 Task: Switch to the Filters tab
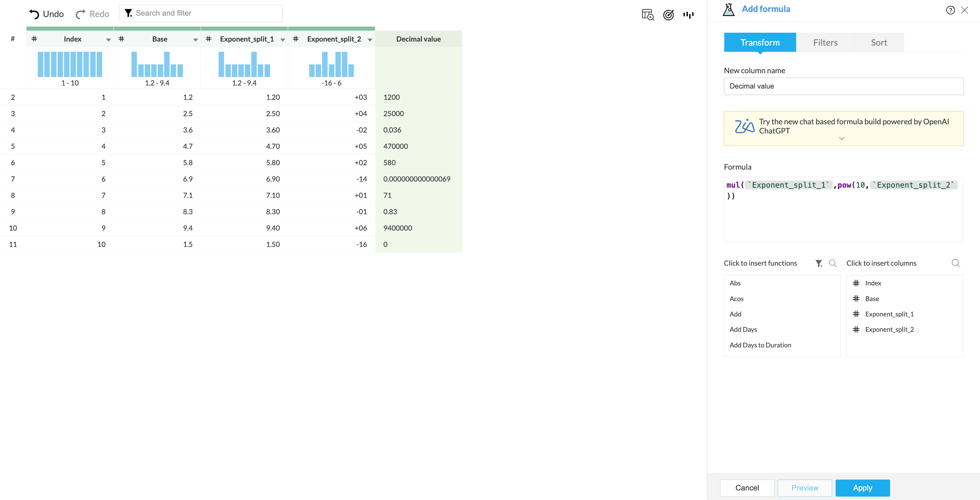[825, 43]
